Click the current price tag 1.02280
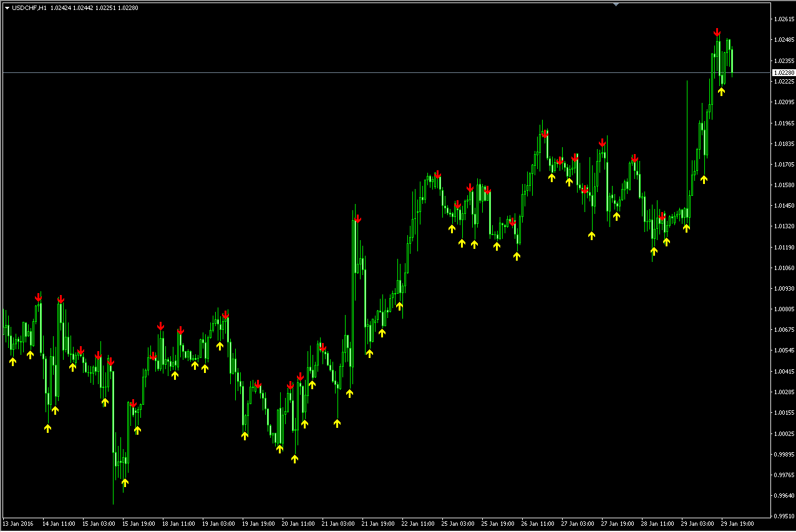Screen dimensions: 796x532 pyautogui.click(x=784, y=73)
